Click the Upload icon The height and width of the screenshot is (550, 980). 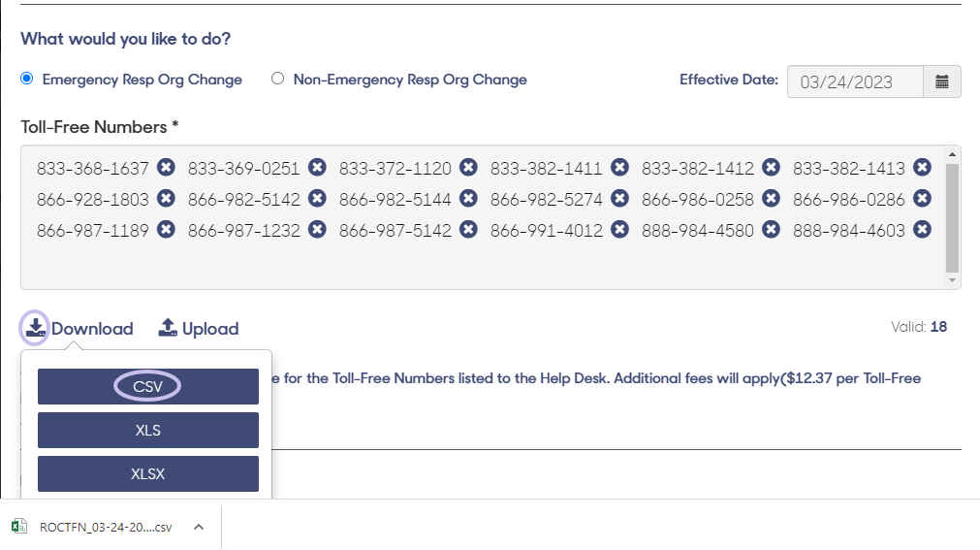coord(168,327)
